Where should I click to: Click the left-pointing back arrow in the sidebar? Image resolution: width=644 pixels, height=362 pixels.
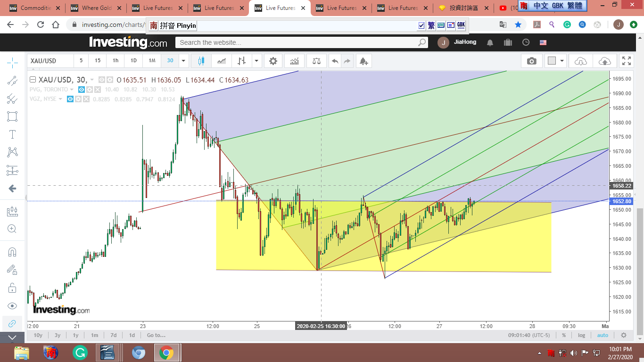[x=12, y=189]
